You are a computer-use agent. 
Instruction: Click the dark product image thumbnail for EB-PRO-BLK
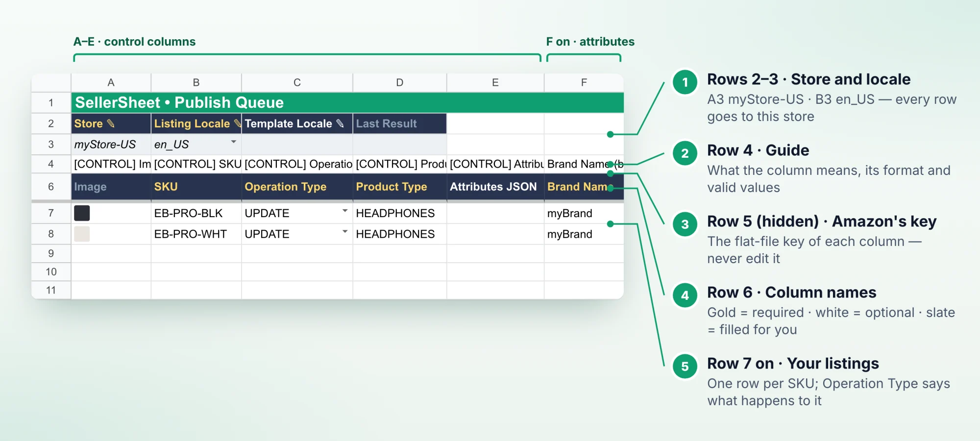coord(82,213)
